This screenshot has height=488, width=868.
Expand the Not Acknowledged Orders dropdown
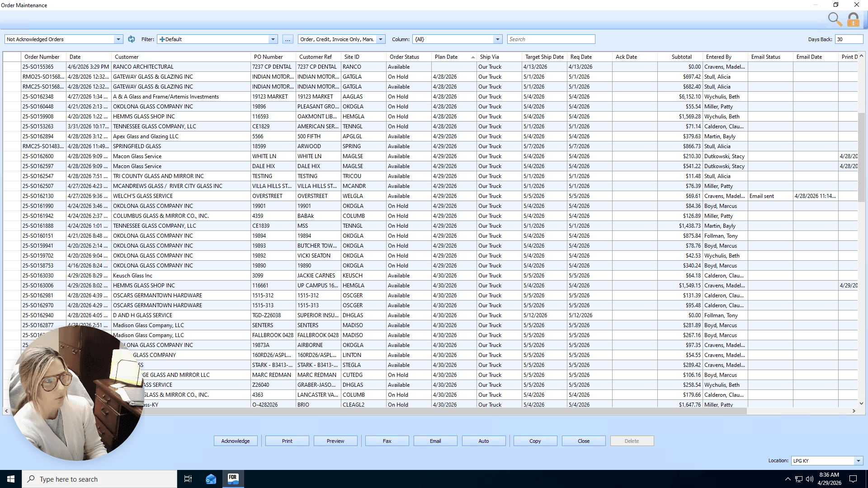(x=118, y=39)
